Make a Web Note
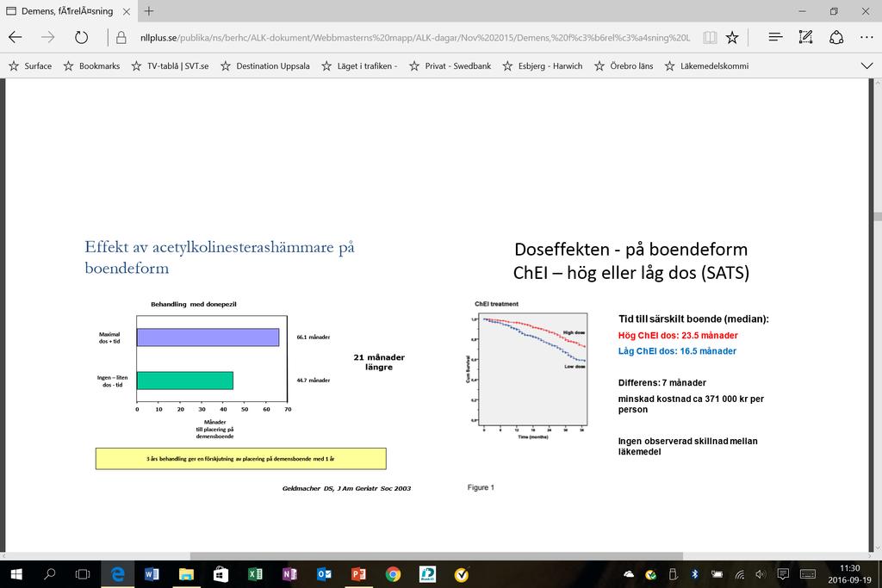Image resolution: width=882 pixels, height=588 pixels. coord(806,38)
